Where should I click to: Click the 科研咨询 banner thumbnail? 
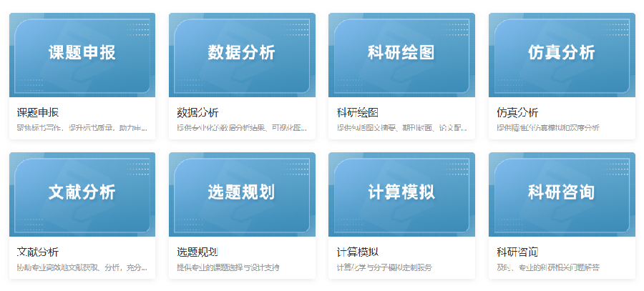(561, 194)
